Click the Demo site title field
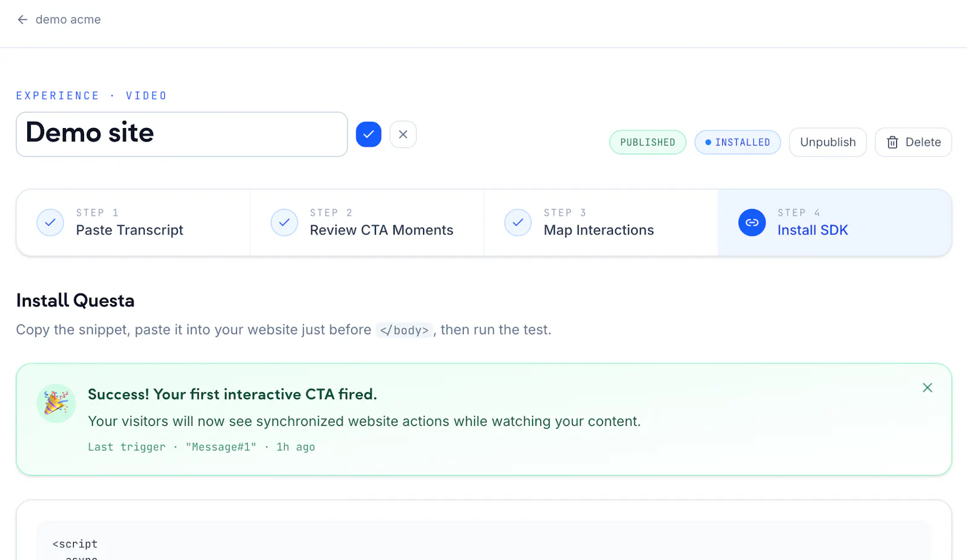This screenshot has height=560, width=967. [x=182, y=134]
